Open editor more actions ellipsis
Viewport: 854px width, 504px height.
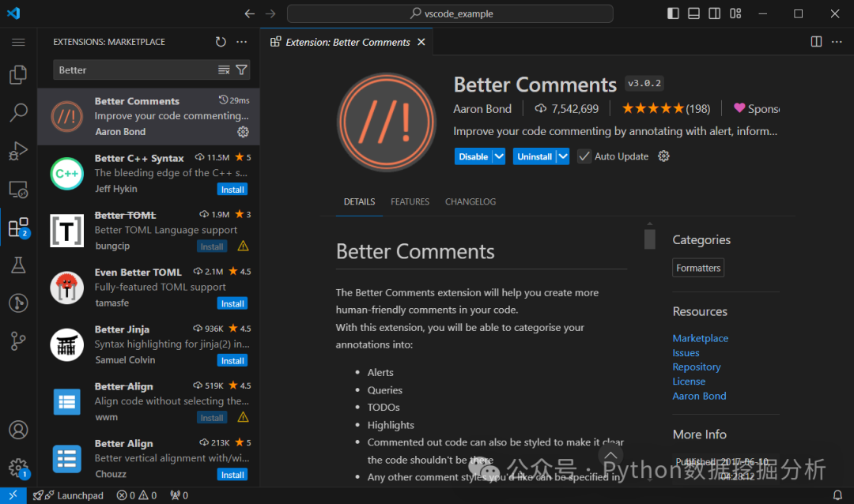coord(837,42)
